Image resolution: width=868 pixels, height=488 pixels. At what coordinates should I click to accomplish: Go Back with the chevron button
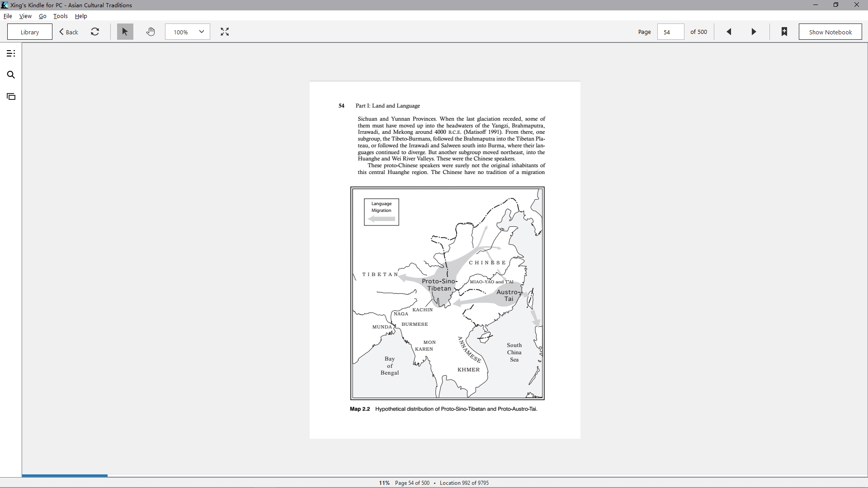click(69, 32)
